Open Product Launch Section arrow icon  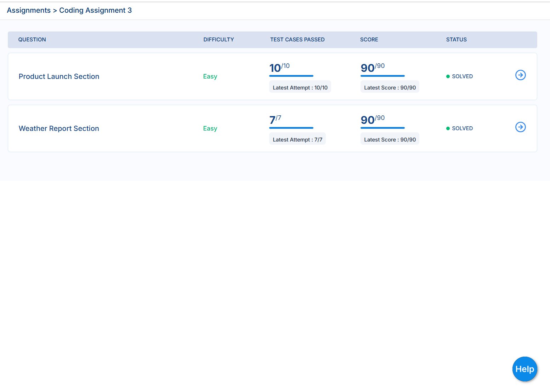point(520,75)
